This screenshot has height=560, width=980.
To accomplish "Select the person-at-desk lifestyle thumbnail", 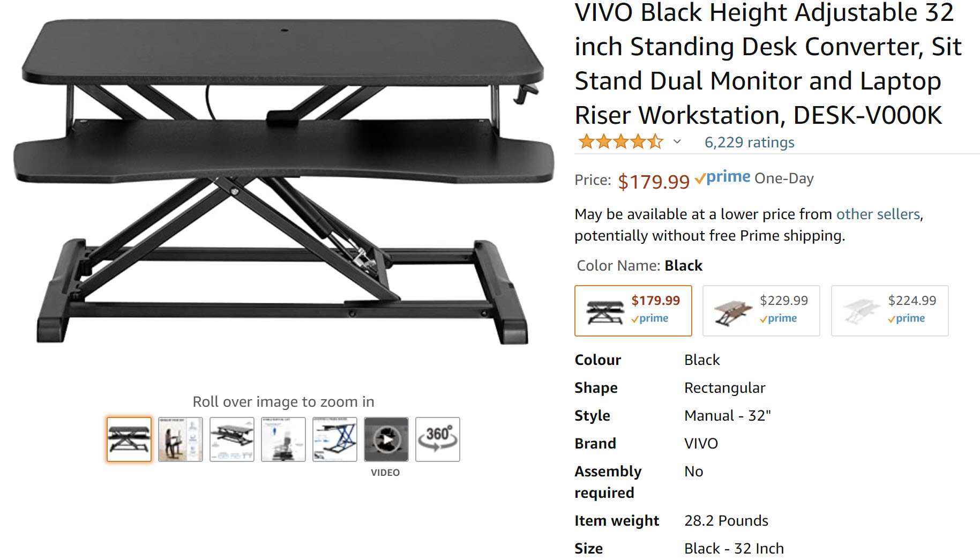I will click(180, 439).
